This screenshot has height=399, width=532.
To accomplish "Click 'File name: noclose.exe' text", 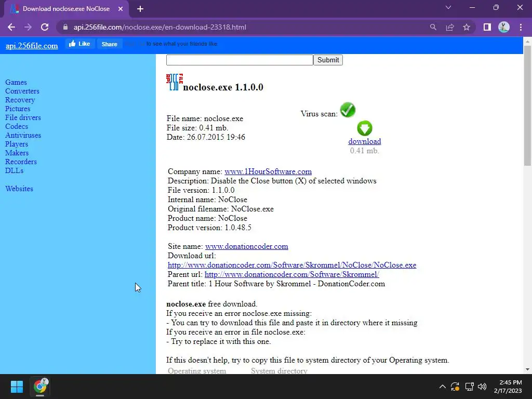I will [x=205, y=119].
